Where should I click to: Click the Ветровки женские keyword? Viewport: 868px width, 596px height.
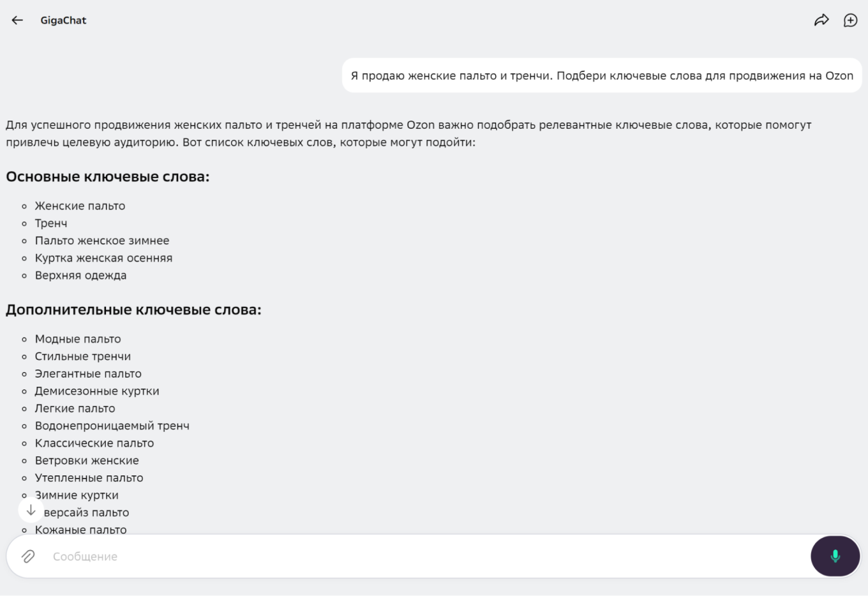[x=87, y=461]
